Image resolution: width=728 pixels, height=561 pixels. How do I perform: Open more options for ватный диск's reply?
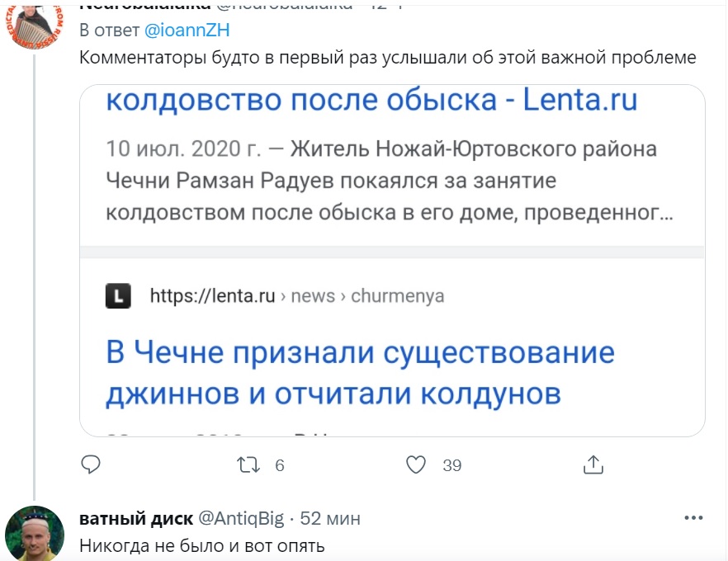(693, 518)
